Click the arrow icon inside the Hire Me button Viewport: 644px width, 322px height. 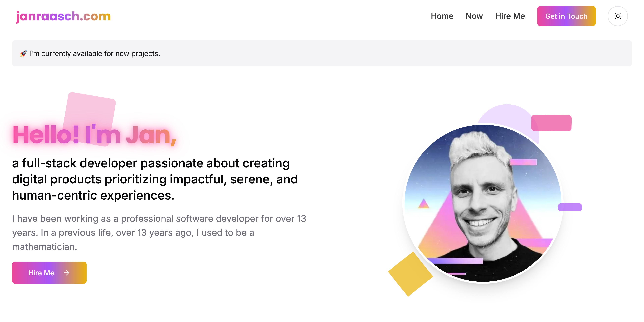pos(66,273)
